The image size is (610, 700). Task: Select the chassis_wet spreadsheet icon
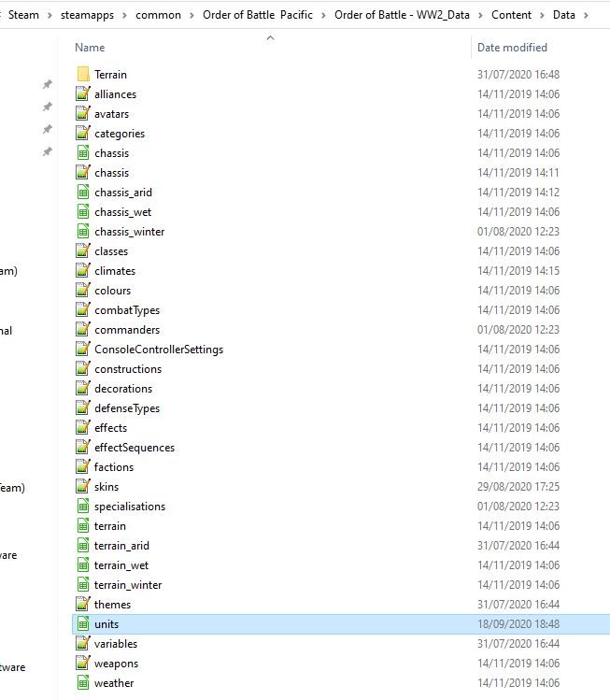pos(83,211)
